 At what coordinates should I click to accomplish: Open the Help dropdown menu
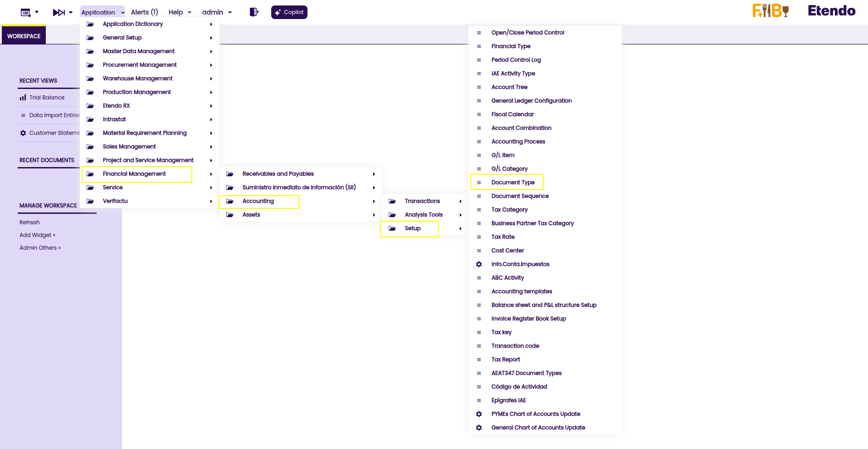[x=180, y=12]
